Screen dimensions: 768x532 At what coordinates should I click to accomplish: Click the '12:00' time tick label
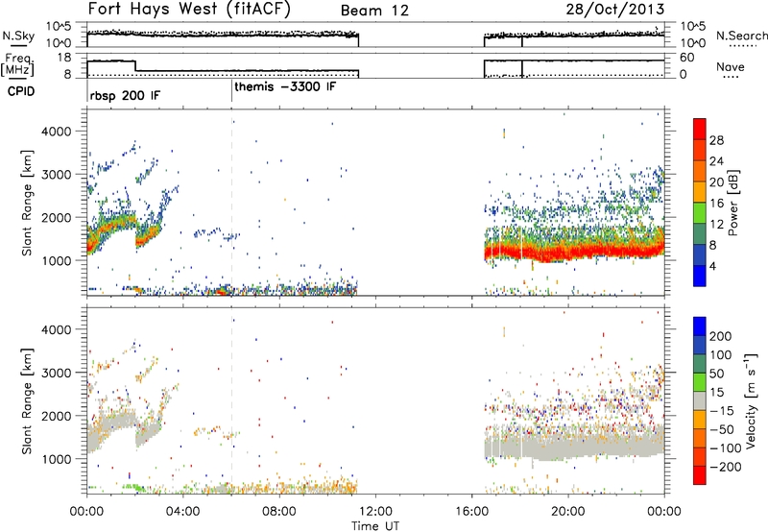[375, 512]
